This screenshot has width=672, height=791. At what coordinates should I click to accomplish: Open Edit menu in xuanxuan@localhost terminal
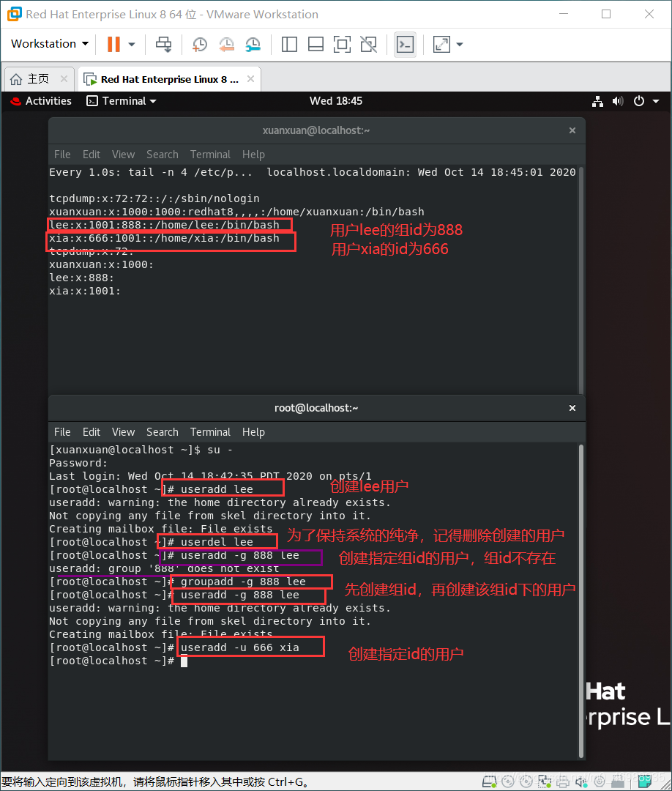[x=92, y=155]
